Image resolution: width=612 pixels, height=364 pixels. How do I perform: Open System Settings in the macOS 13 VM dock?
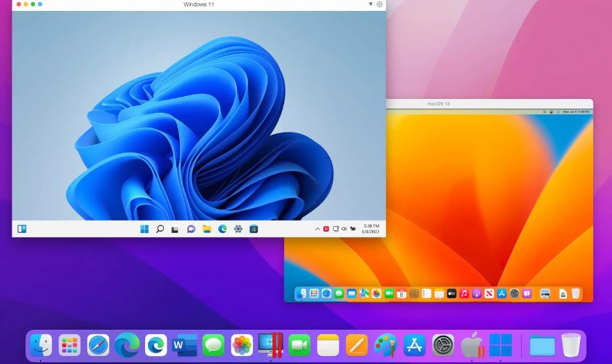514,293
